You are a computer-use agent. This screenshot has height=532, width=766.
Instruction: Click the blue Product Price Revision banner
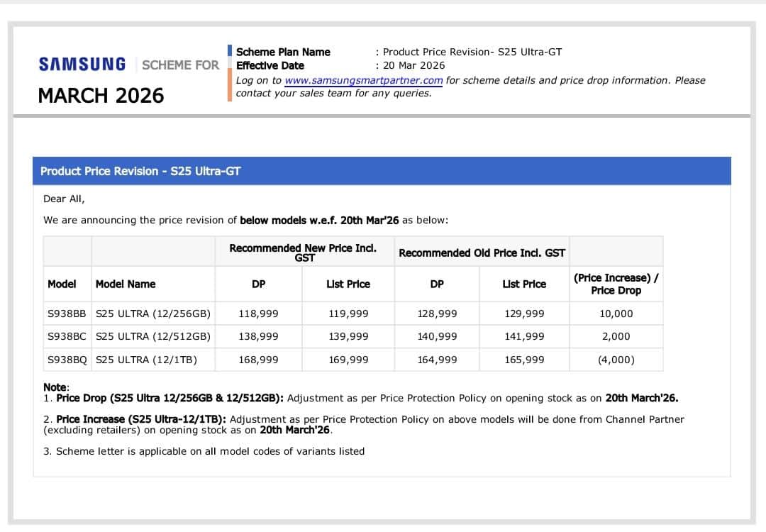click(382, 171)
